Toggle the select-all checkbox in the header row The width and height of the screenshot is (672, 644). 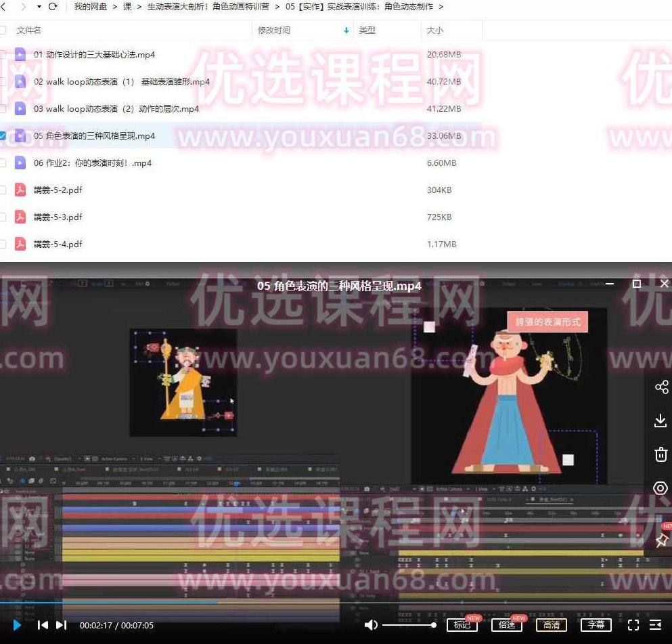4,30
